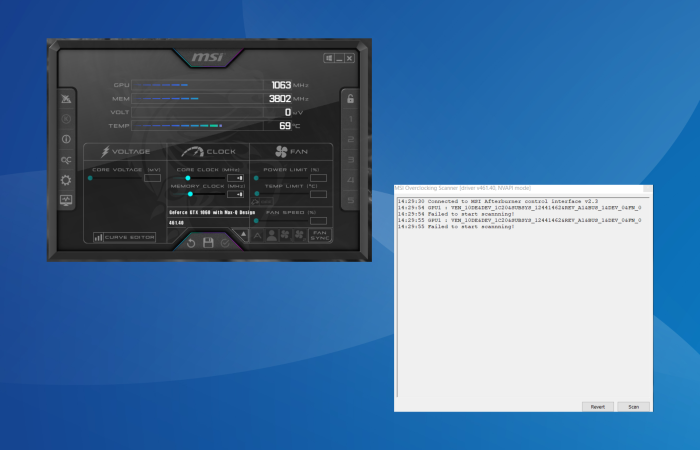
Task: Click the save profile floppy disk icon
Action: [x=208, y=243]
